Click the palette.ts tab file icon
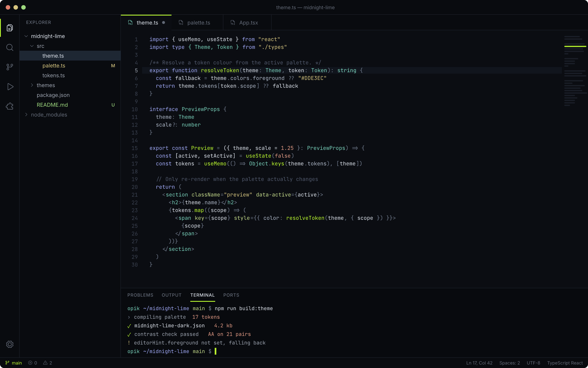Screen dimensions: 588x368 coord(181,23)
